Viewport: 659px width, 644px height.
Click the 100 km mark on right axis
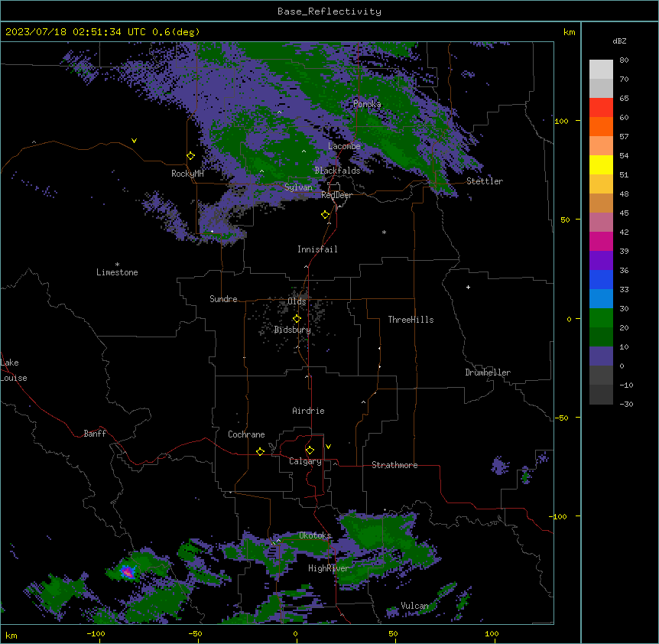point(561,121)
